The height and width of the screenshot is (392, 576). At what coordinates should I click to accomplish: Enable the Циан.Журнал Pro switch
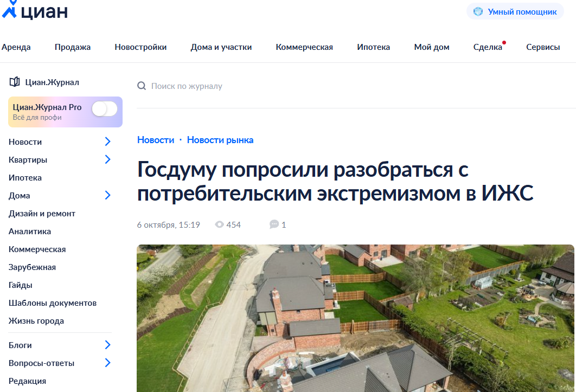[104, 108]
